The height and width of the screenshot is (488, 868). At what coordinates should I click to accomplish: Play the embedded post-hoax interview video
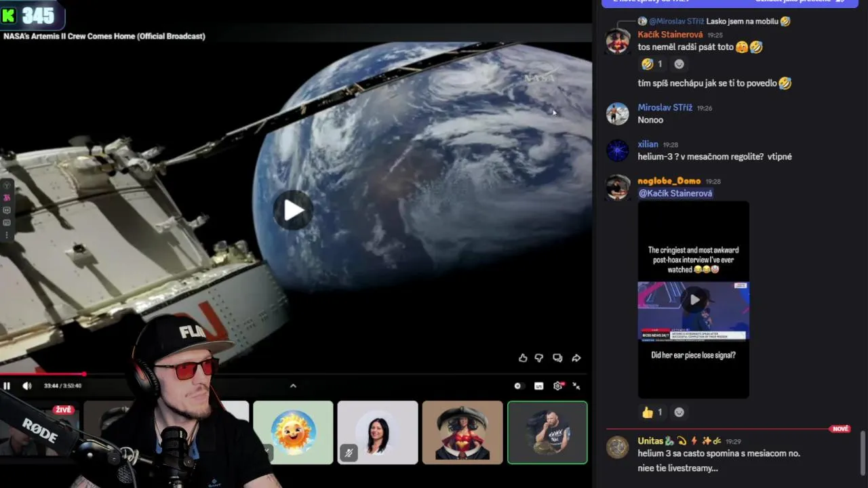click(694, 300)
